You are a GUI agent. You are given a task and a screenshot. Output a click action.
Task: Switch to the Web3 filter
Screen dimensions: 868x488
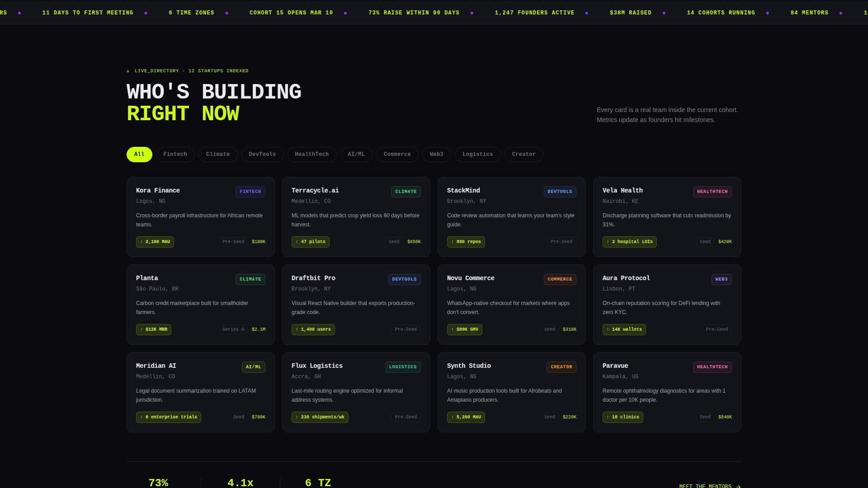click(436, 154)
